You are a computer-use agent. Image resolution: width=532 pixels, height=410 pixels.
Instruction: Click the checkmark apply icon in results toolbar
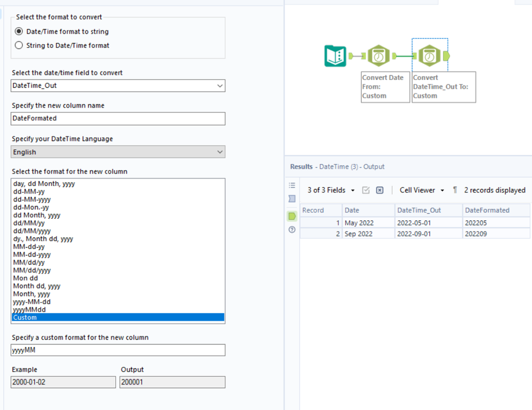coord(366,190)
